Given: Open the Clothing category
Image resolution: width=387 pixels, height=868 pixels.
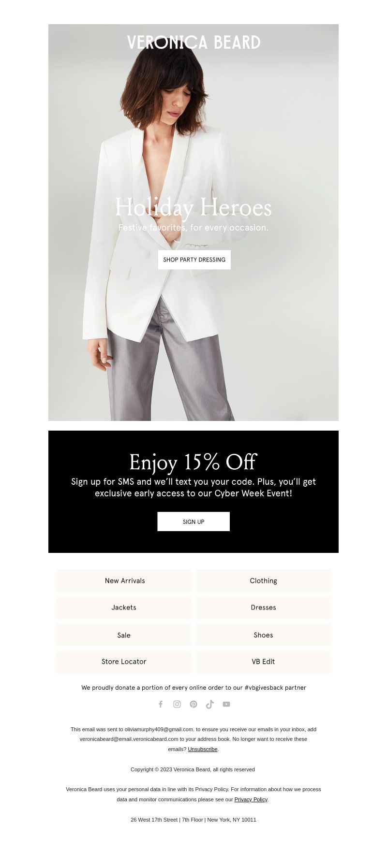Looking at the screenshot, I should point(264,581).
